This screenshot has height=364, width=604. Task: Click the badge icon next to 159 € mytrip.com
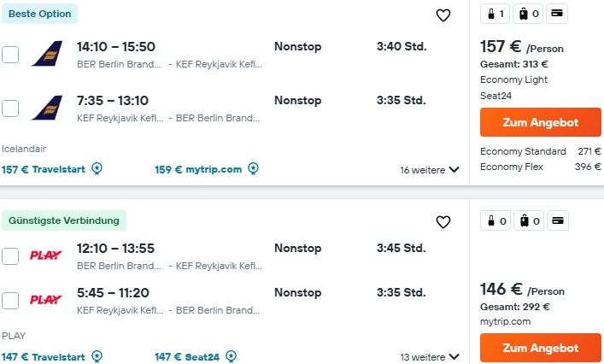[254, 168]
